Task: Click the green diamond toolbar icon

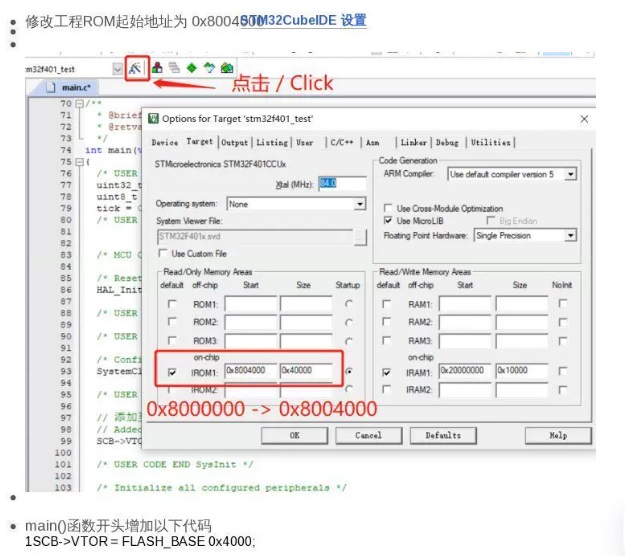Action: tap(191, 68)
